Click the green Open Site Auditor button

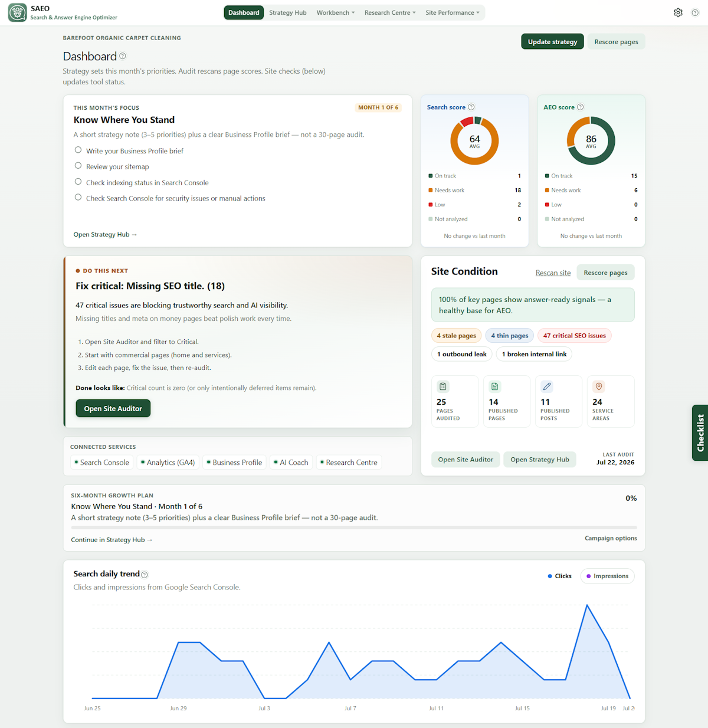tap(113, 408)
